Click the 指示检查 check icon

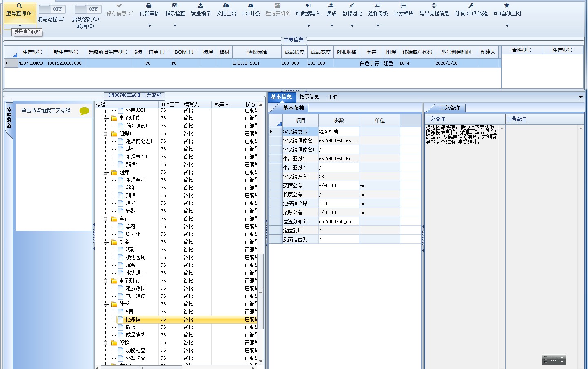pyautogui.click(x=175, y=6)
